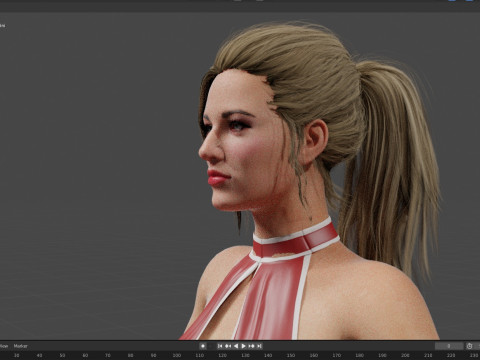
Task: Click frame 200 on the timeline ruler
Action: tap(405, 356)
